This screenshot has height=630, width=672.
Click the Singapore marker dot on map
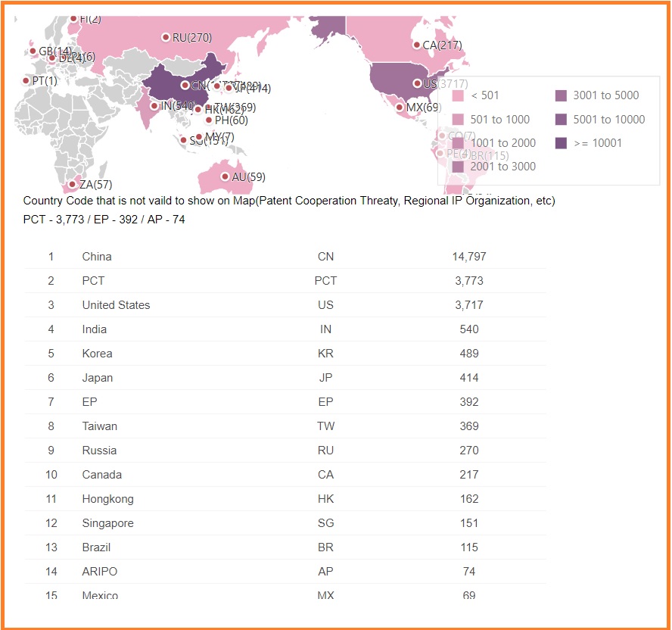[183, 140]
